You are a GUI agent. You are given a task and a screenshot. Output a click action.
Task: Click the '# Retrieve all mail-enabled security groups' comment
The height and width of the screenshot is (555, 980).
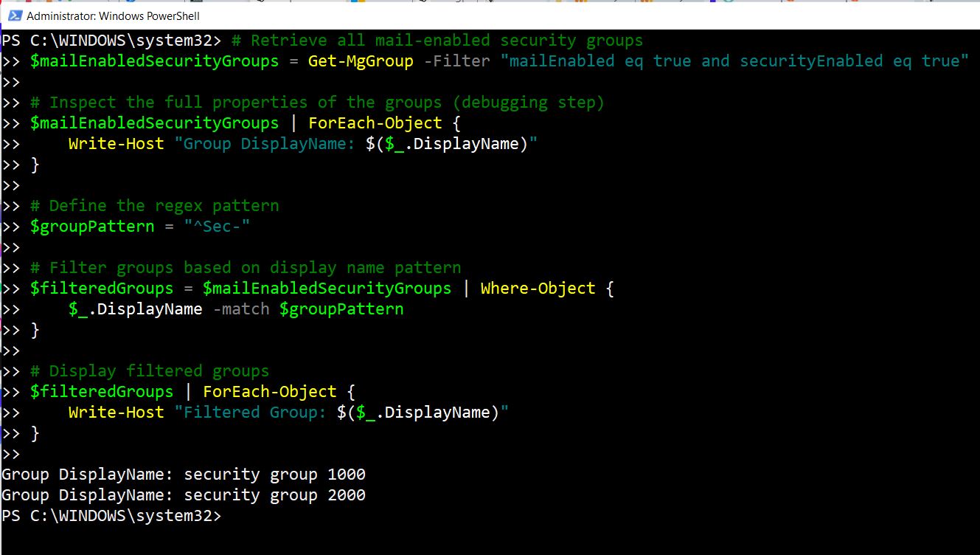tap(437, 41)
